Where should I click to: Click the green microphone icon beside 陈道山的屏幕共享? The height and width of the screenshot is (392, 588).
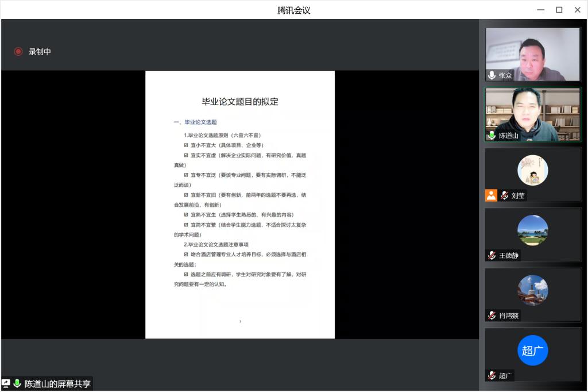point(17,383)
